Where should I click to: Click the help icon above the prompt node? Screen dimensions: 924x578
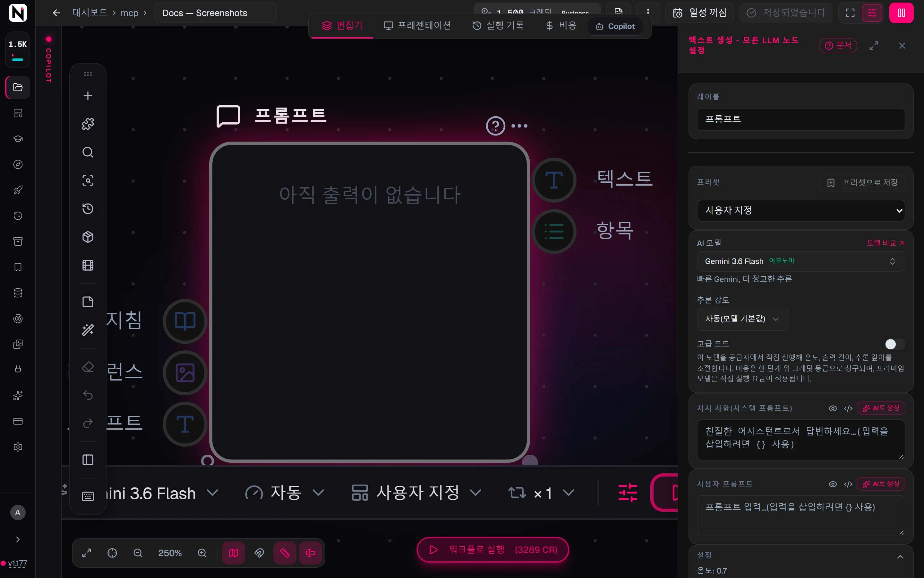[x=495, y=126]
